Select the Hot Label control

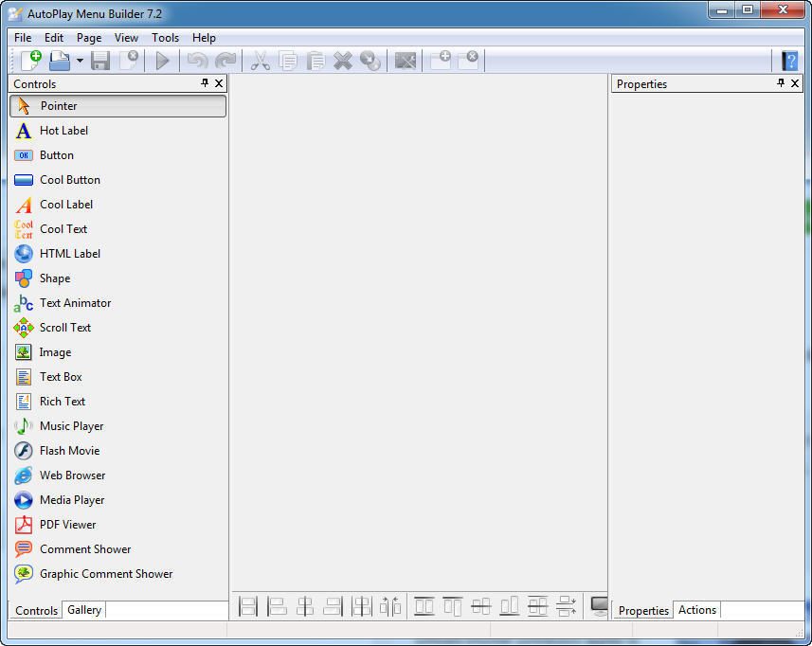(63, 131)
